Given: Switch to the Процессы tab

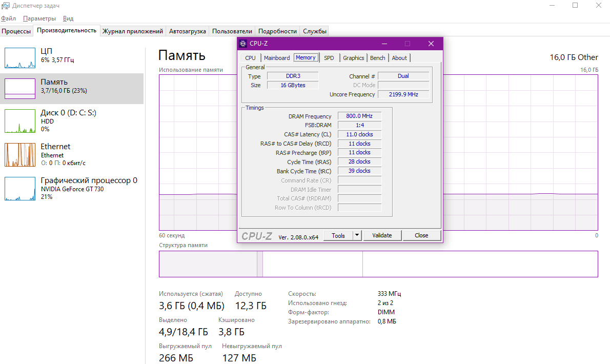Looking at the screenshot, I should coord(16,31).
